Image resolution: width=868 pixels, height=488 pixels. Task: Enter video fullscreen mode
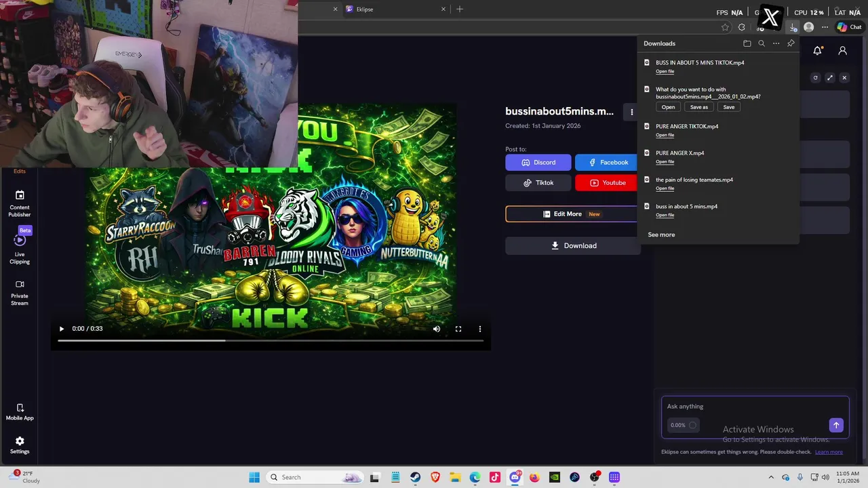coord(458,329)
